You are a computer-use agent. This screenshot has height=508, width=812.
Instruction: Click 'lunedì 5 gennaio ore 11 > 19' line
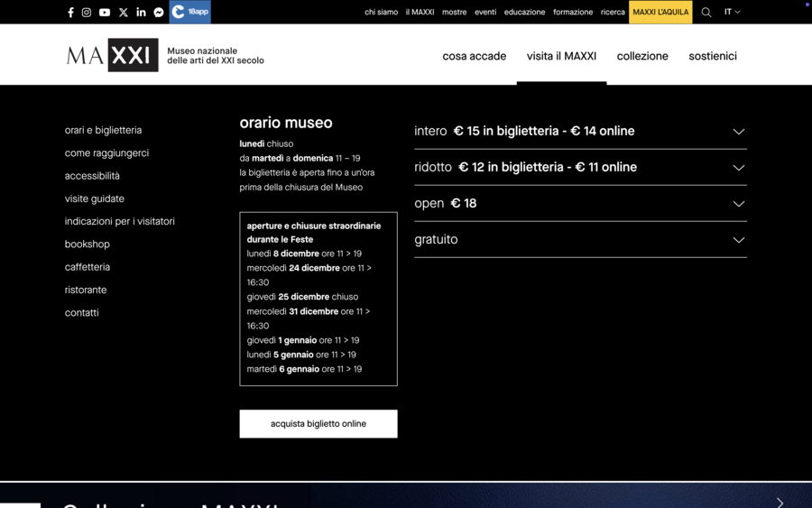(x=301, y=355)
